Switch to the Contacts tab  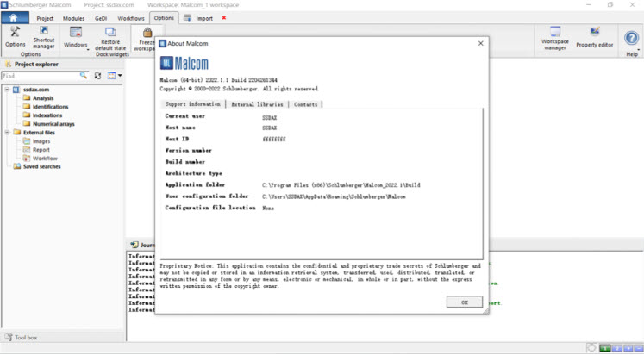coord(306,104)
